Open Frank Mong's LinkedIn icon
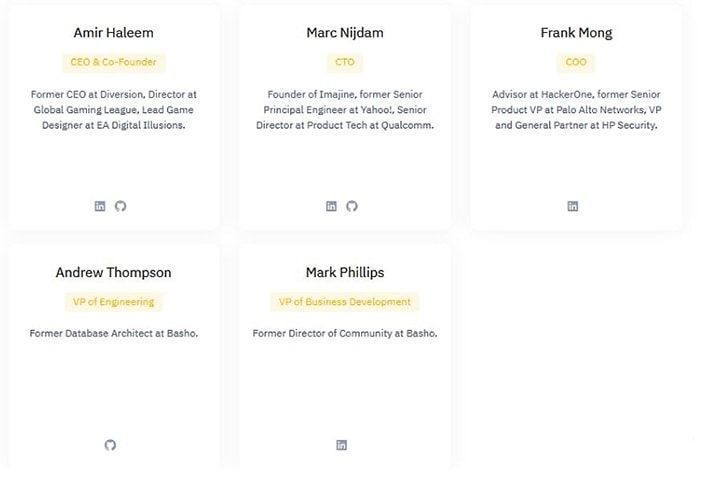 (x=573, y=206)
